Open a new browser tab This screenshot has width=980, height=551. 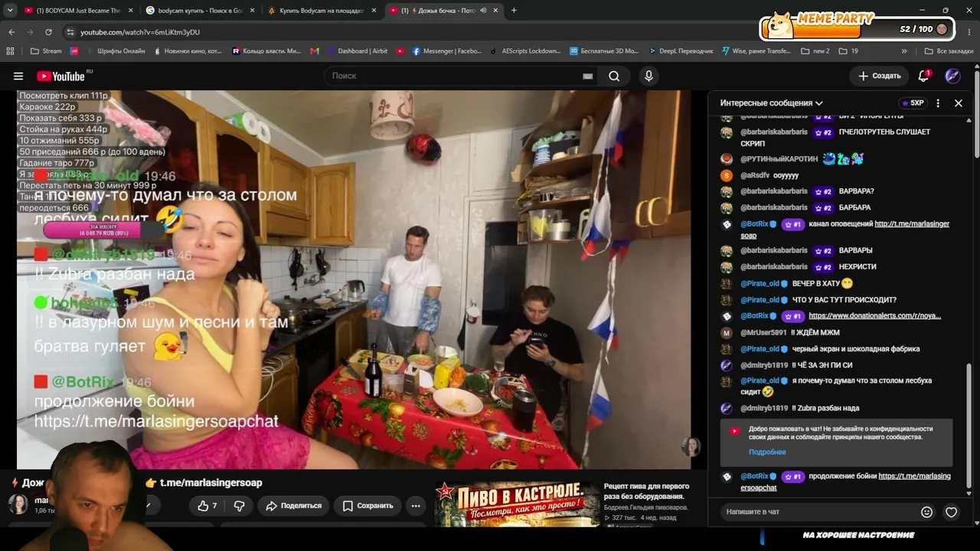coord(514,11)
